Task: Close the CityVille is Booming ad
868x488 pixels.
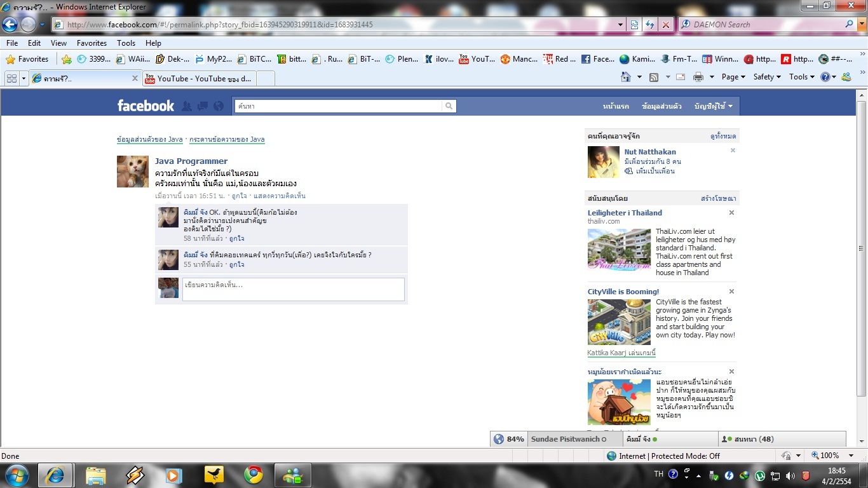Action: pos(731,292)
